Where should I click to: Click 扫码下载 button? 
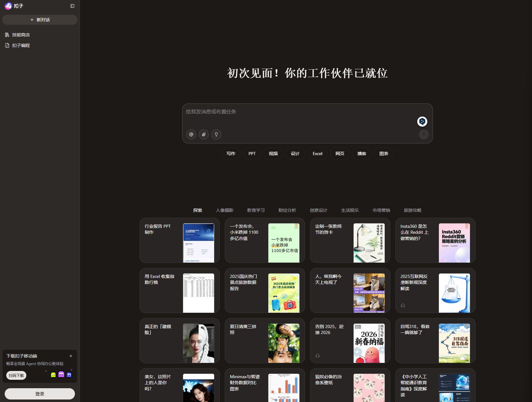point(16,375)
